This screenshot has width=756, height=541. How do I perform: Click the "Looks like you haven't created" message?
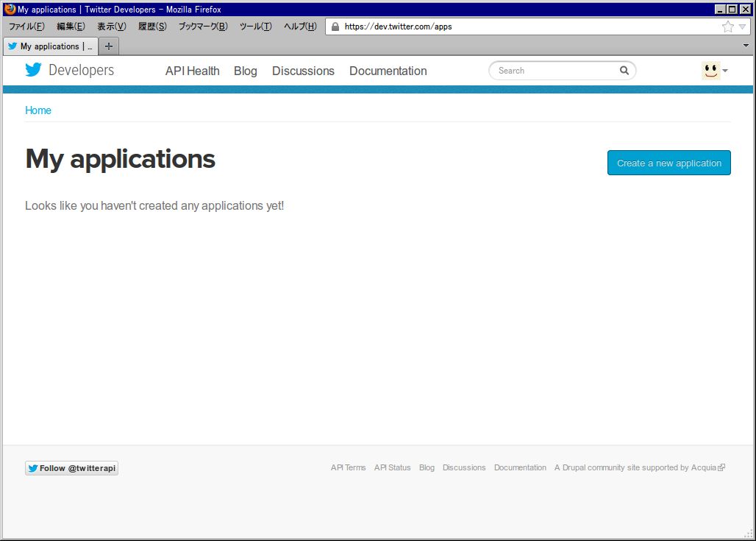(x=154, y=205)
